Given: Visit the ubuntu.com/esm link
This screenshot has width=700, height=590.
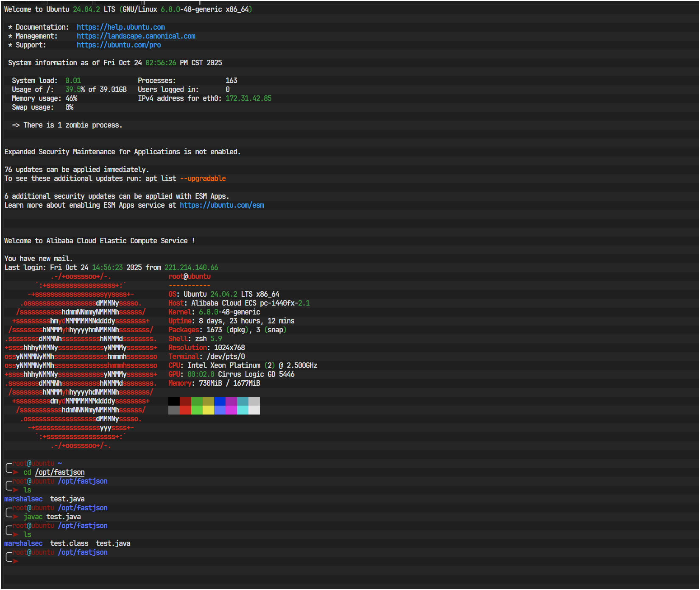Looking at the screenshot, I should (222, 205).
